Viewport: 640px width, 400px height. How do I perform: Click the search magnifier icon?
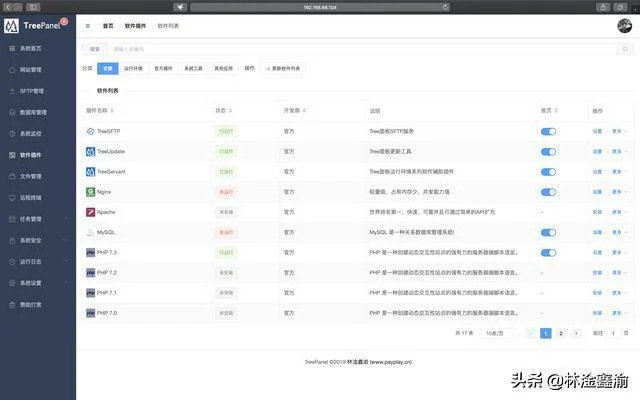pyautogui.click(x=625, y=49)
